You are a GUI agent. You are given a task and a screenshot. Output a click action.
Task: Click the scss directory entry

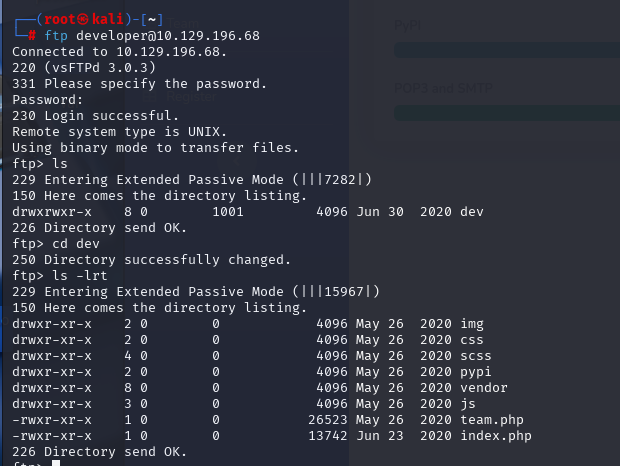click(x=476, y=356)
